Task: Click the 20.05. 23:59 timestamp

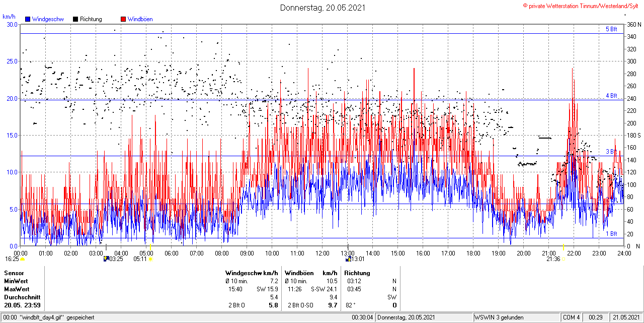Action: coord(23,305)
